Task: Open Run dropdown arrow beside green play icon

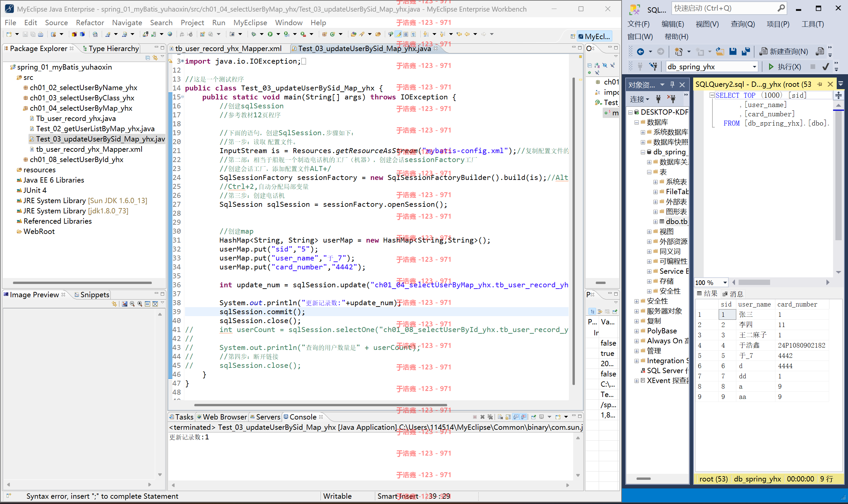Action: tap(278, 34)
